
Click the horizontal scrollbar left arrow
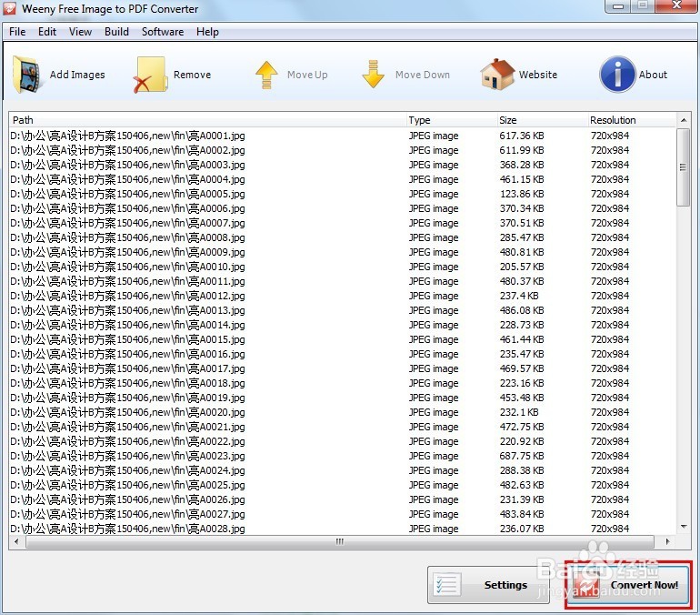16,541
